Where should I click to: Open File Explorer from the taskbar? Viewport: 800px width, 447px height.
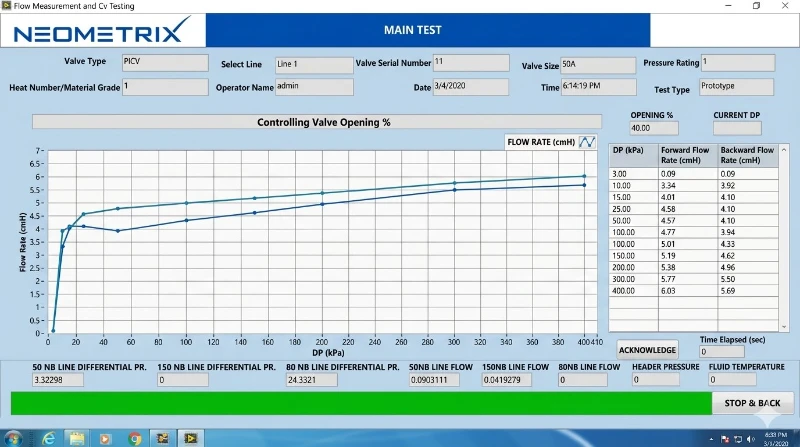coord(77,438)
